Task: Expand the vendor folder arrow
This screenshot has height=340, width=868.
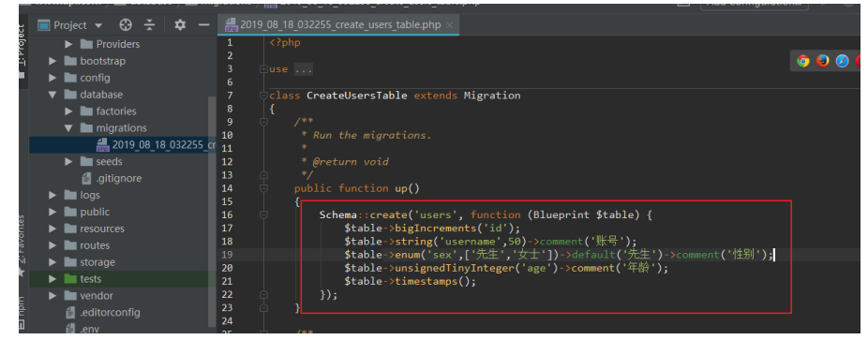Action: (52, 296)
